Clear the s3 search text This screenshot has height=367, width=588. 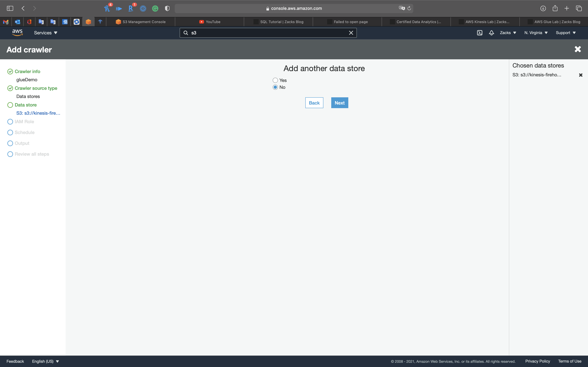pyautogui.click(x=351, y=33)
